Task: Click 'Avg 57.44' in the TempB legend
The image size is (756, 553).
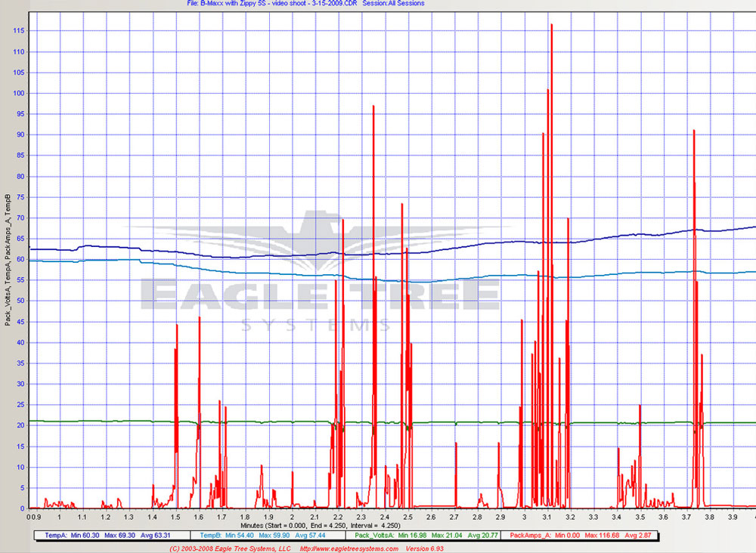Action: point(310,536)
